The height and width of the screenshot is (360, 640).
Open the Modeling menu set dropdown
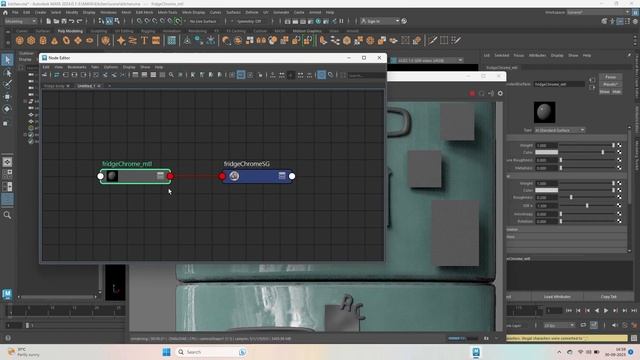click(20, 21)
